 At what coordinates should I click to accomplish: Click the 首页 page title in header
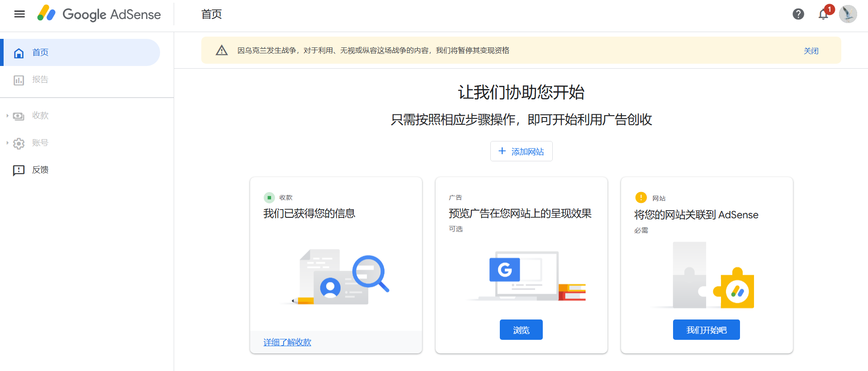(212, 14)
